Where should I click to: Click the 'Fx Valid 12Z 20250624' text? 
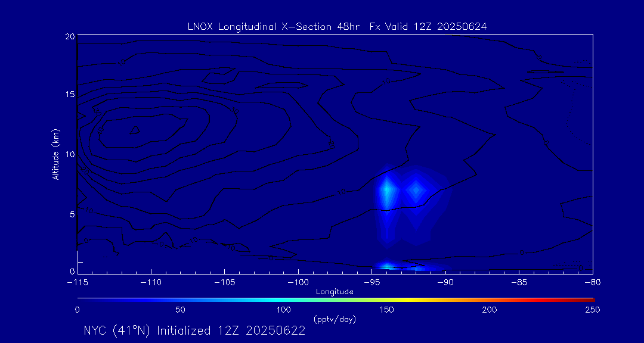pyautogui.click(x=428, y=27)
